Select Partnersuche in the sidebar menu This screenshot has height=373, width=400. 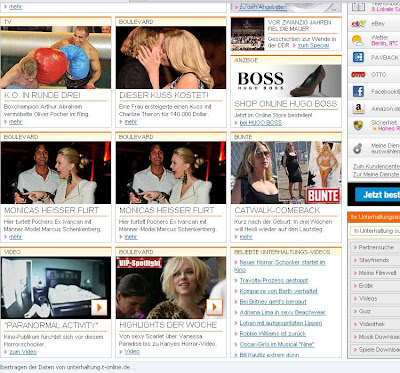pyautogui.click(x=376, y=247)
